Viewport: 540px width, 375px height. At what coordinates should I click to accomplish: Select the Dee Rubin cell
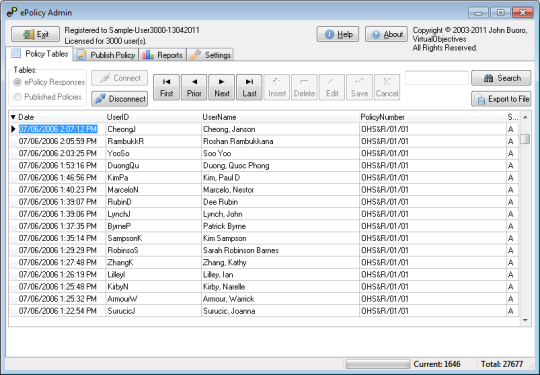pyautogui.click(x=280, y=202)
